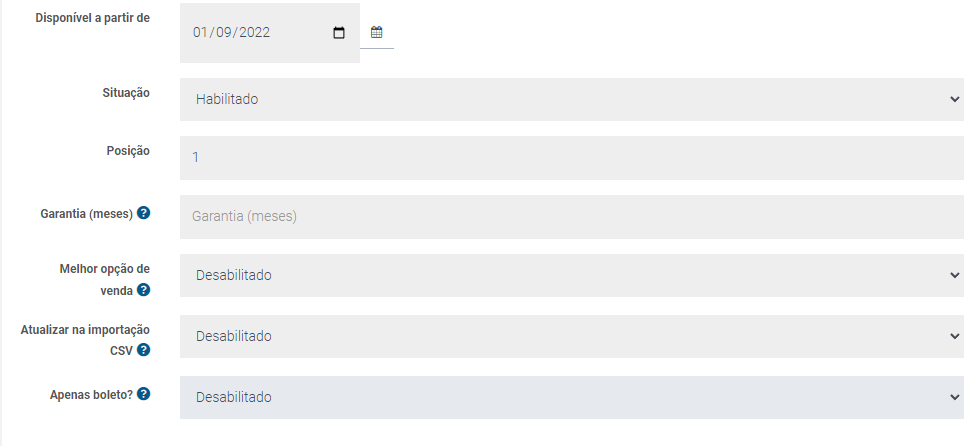Click chevron arrow of Apenas boleto select
The image size is (978, 446).
954,397
